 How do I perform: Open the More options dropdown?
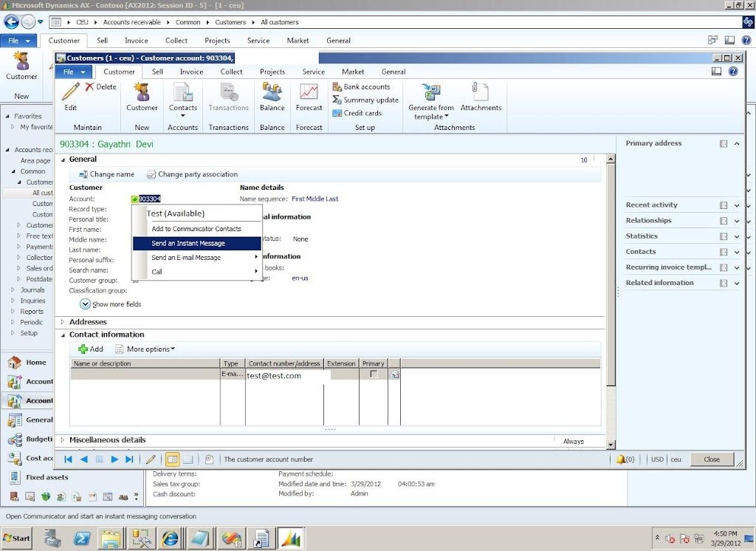[x=145, y=349]
